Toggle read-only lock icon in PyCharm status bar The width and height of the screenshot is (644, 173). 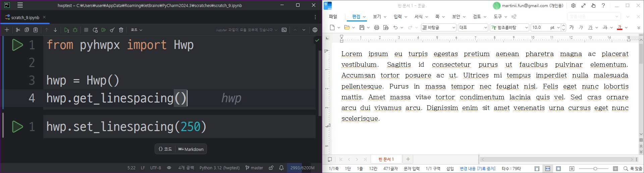[x=271, y=168]
